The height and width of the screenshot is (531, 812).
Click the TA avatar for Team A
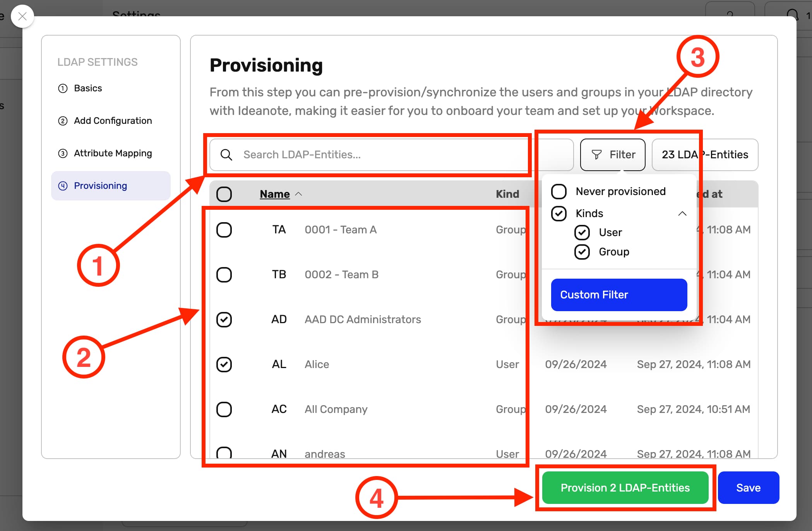pyautogui.click(x=279, y=230)
